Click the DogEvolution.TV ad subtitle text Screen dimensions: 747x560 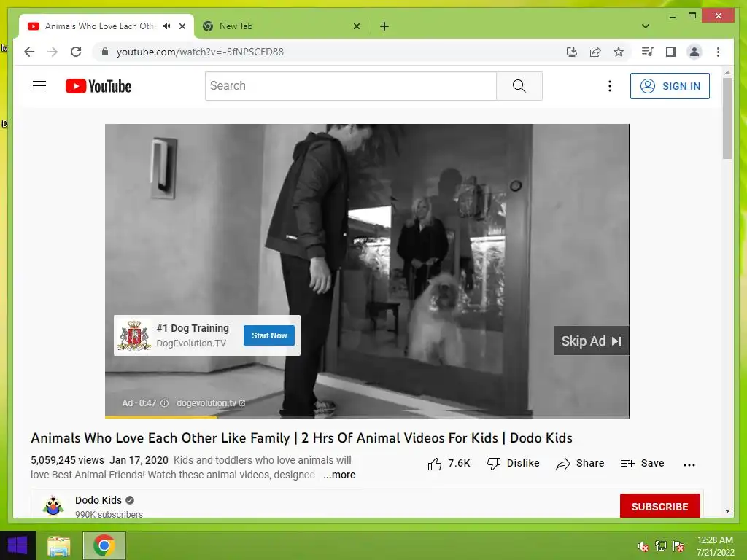pyautogui.click(x=191, y=343)
